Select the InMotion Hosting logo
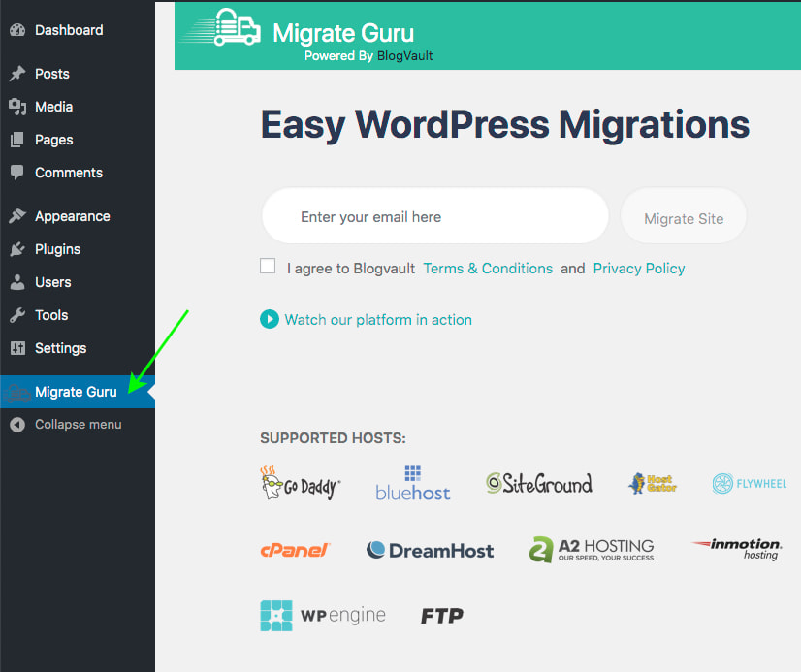801x672 pixels. [737, 549]
